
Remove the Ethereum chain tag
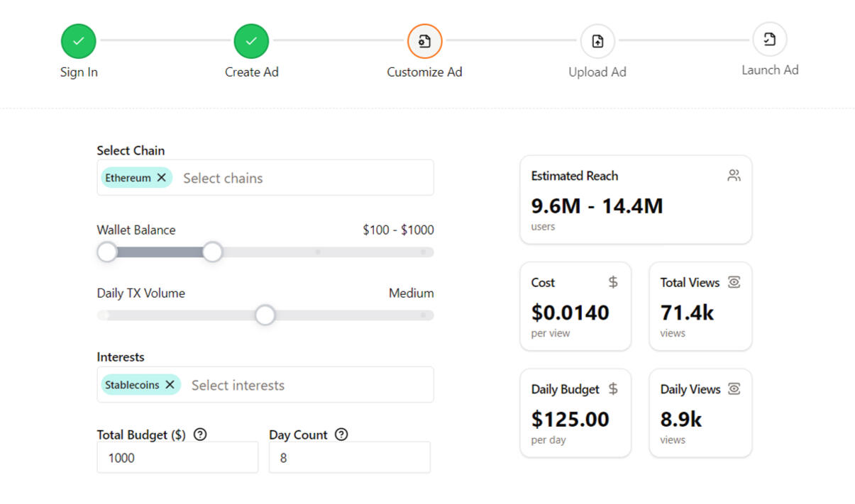click(x=162, y=177)
